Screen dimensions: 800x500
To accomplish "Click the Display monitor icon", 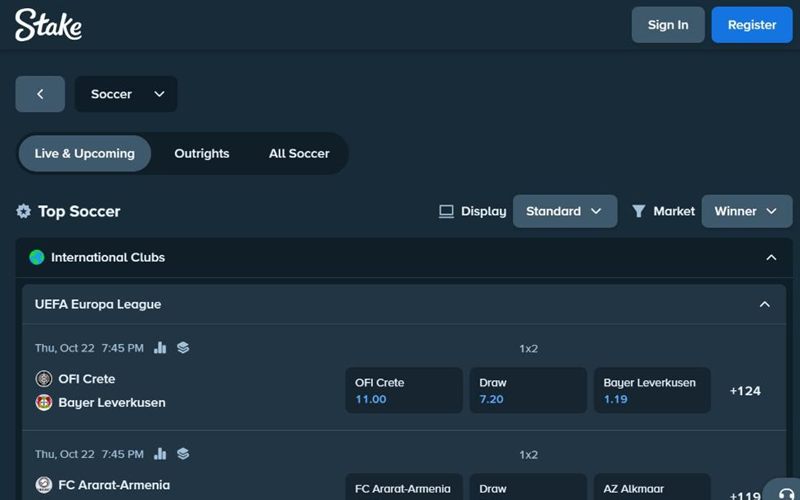I will [x=446, y=211].
